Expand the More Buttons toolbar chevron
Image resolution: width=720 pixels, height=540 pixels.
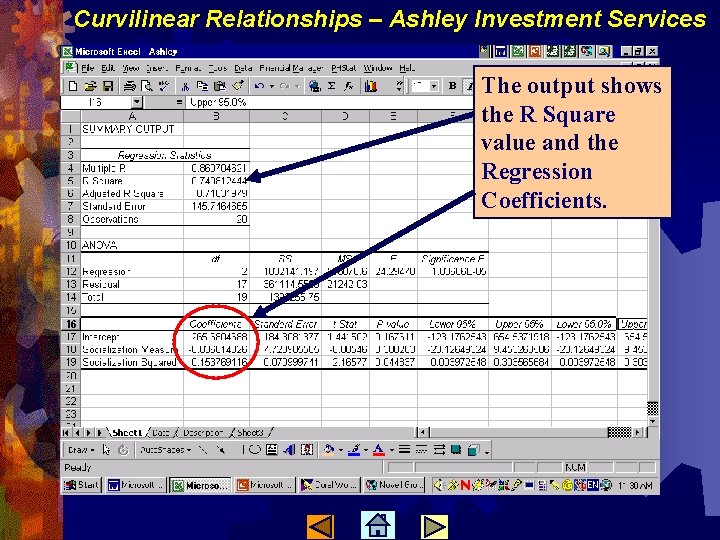(399, 86)
